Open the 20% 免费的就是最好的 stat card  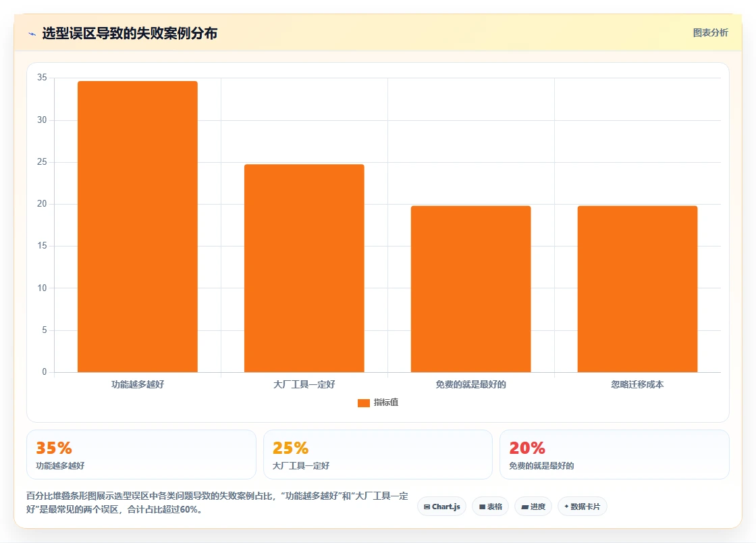pyautogui.click(x=614, y=455)
